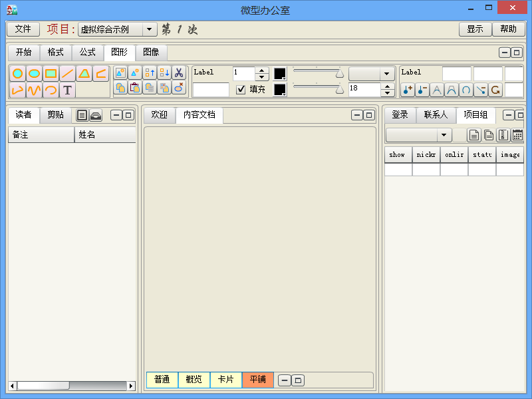Decrease the size 18 spinner
This screenshot has height=399, width=532.
(x=387, y=93)
